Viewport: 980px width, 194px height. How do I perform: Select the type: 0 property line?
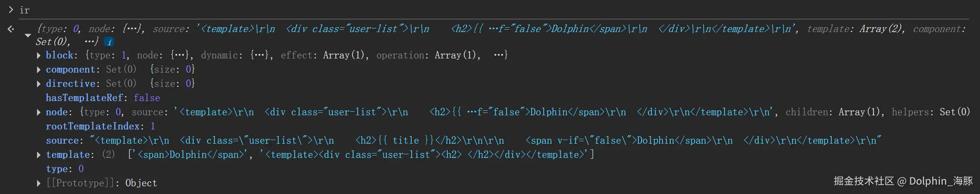[65, 169]
